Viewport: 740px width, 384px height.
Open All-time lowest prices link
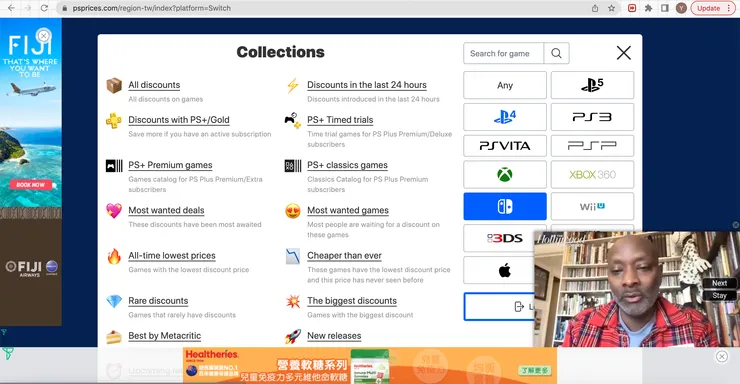(172, 256)
